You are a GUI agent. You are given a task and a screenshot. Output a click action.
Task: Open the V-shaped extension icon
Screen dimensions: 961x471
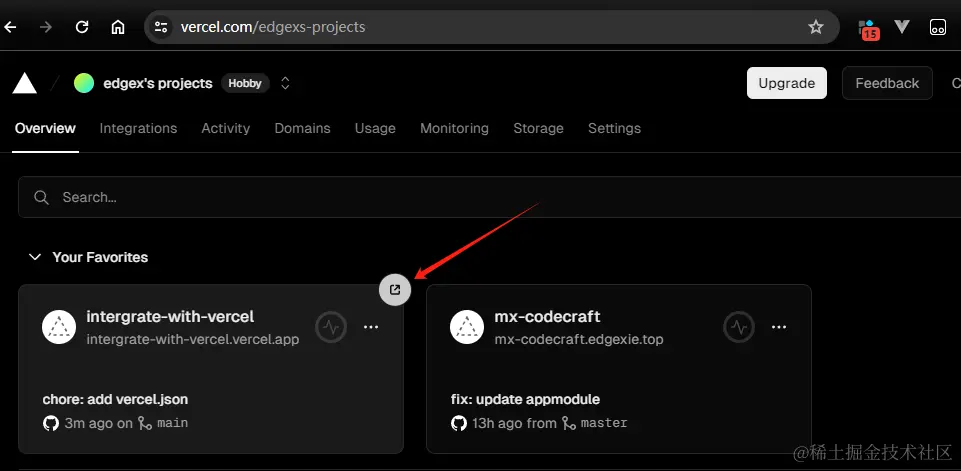pos(902,26)
